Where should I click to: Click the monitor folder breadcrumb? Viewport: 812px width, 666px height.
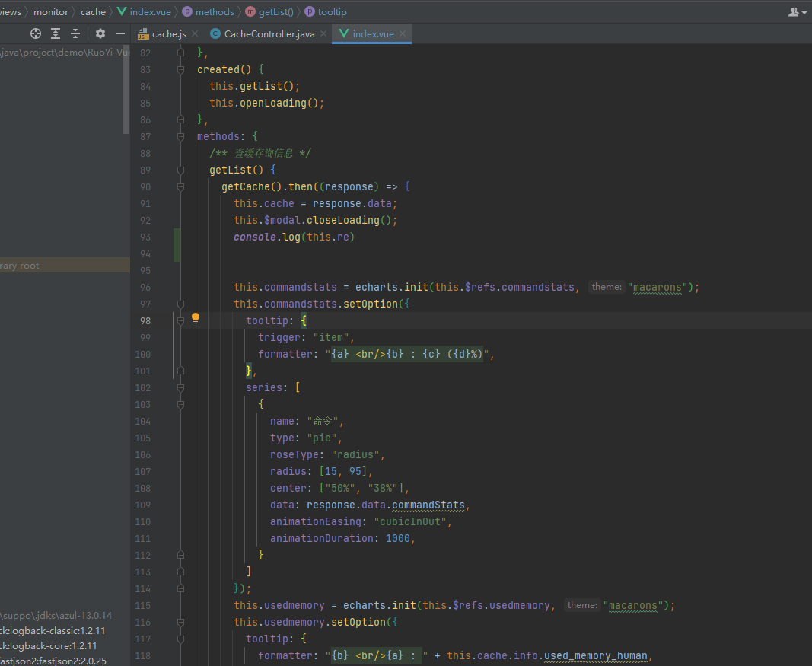pos(50,11)
